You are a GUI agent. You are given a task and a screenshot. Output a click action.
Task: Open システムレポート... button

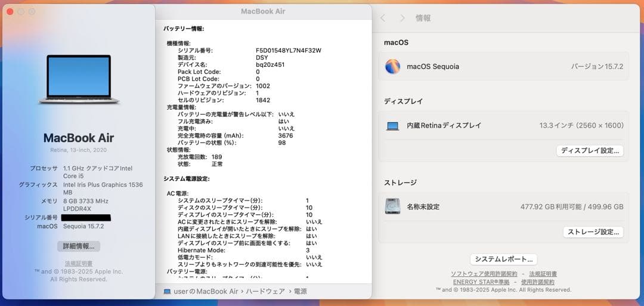click(x=503, y=259)
